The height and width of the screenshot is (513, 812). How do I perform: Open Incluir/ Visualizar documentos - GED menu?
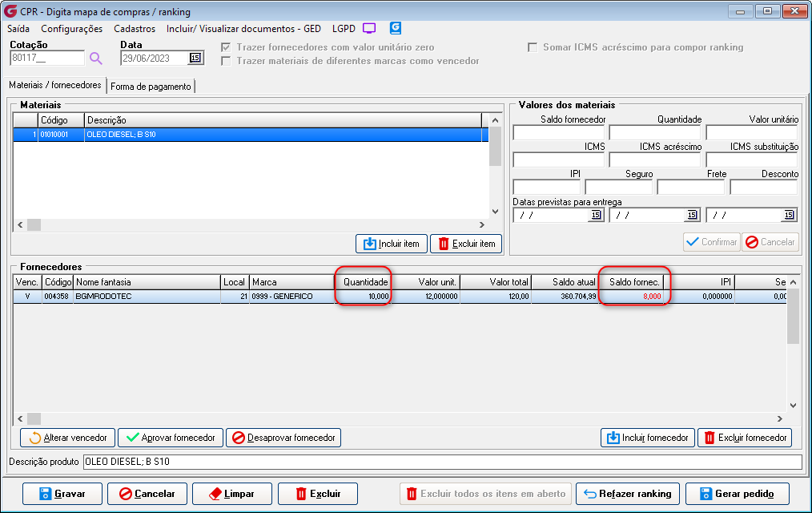[x=243, y=29]
